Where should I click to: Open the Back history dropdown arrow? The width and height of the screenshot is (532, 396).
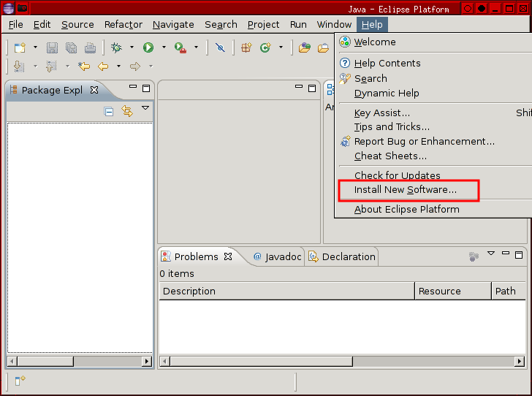[x=118, y=66]
